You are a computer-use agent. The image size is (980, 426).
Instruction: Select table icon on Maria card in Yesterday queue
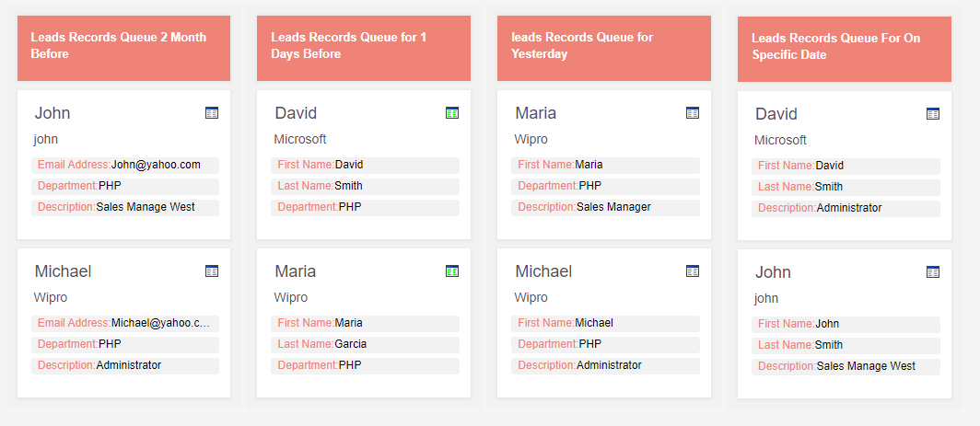[693, 113]
